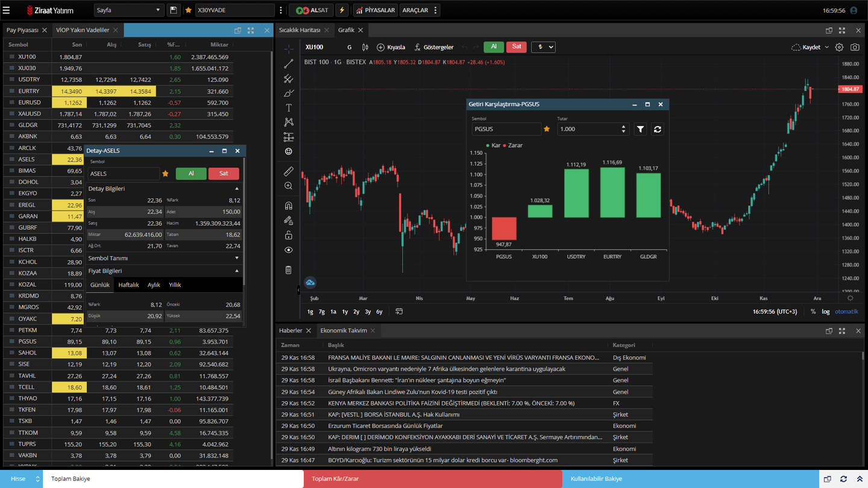Select the ruler measurement tool

click(x=288, y=171)
